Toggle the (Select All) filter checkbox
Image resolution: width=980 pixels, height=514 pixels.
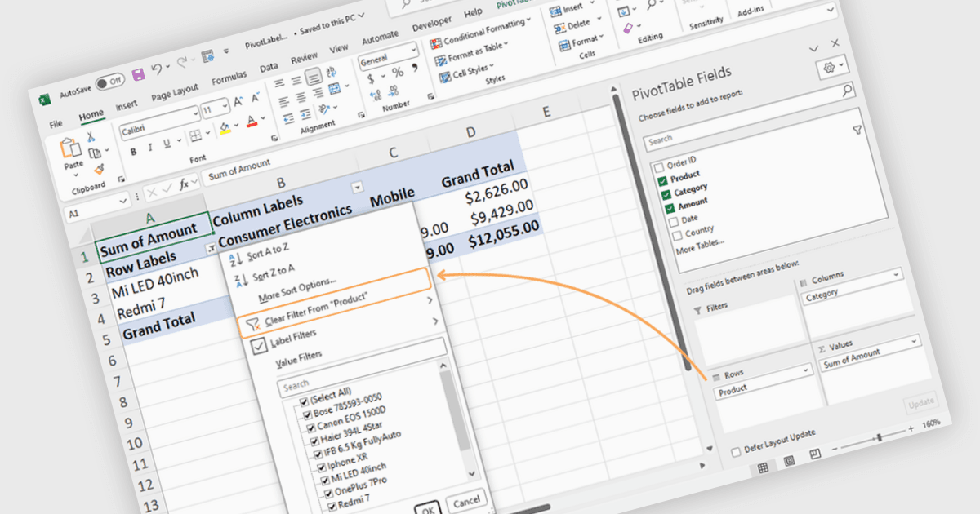[x=305, y=402]
